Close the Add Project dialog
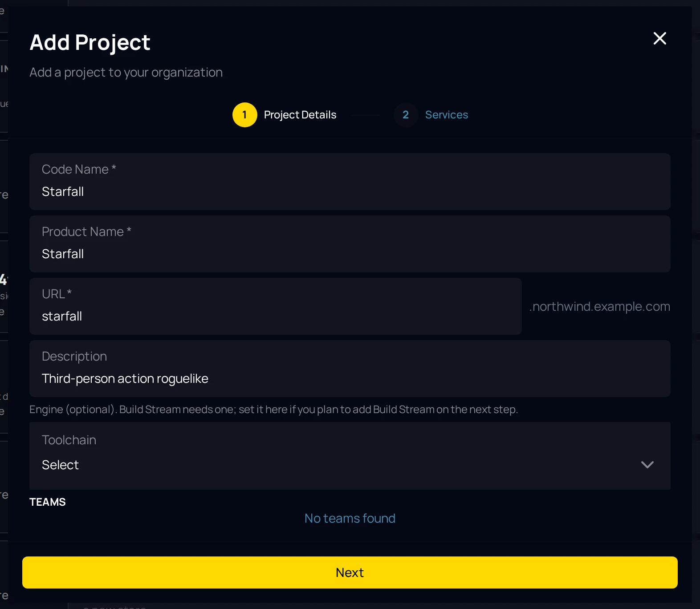Screen dimensions: 700x609 [659, 38]
